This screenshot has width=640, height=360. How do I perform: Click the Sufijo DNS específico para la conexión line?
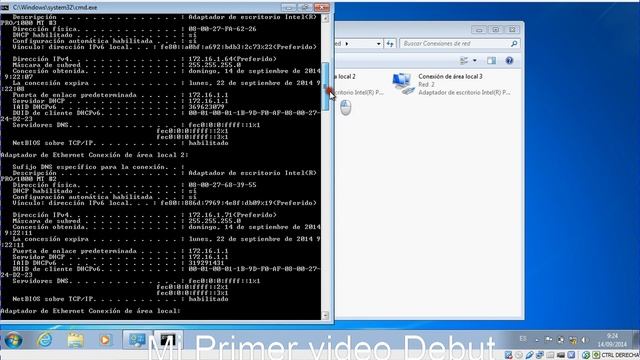tap(98, 167)
